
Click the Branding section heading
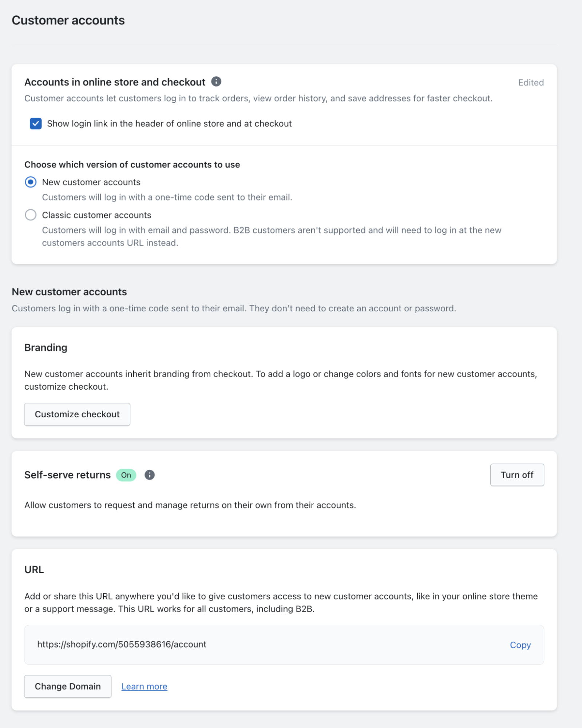pyautogui.click(x=46, y=347)
